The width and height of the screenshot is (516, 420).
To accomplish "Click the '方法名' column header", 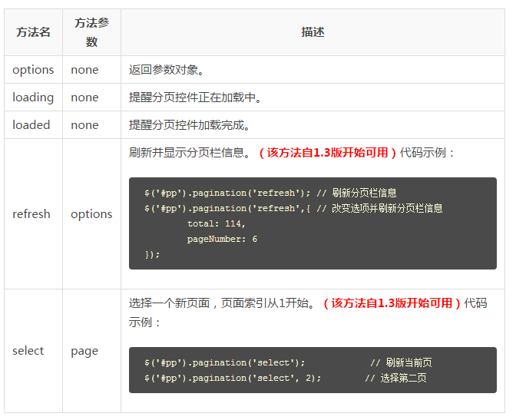I will [x=33, y=32].
